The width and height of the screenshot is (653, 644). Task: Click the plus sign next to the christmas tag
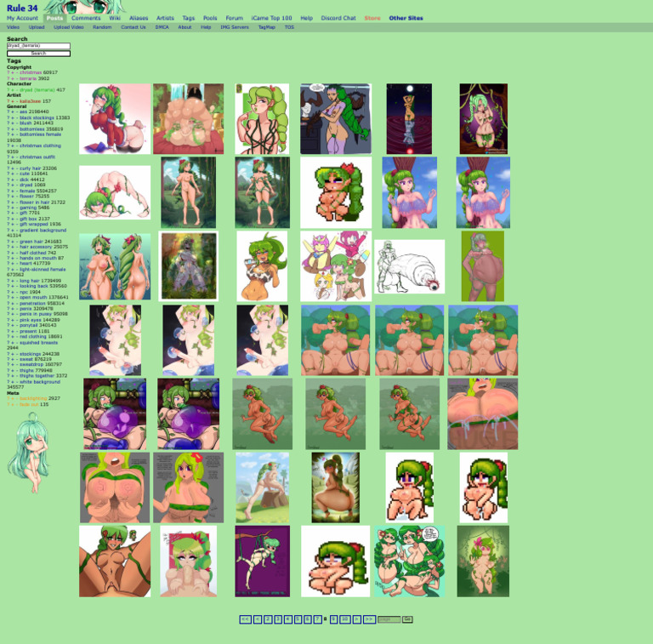click(14, 73)
